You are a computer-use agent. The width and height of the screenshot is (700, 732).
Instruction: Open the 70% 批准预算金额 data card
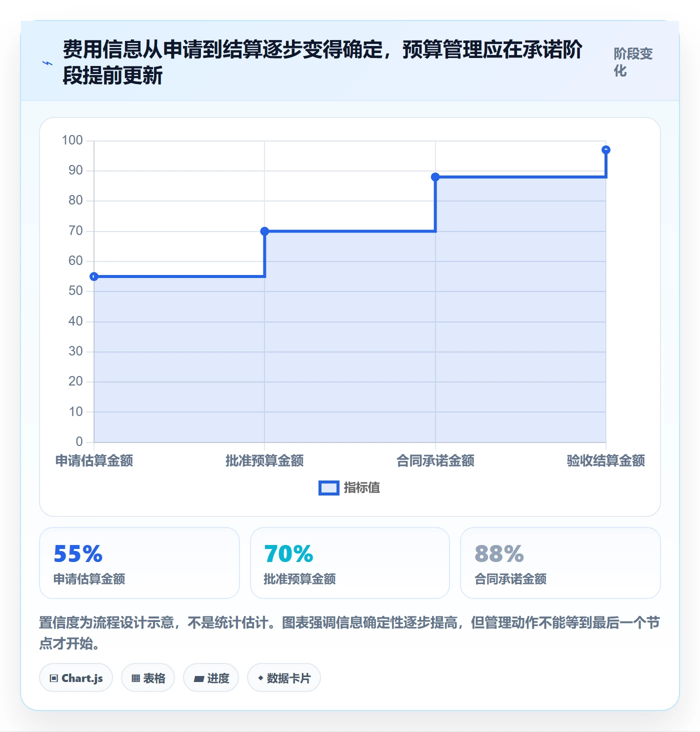point(350,563)
